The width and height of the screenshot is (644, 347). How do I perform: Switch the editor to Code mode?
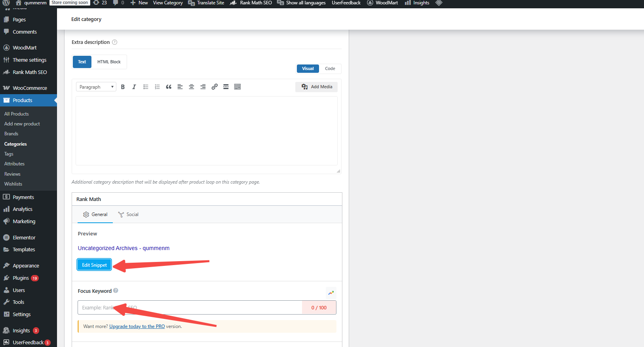click(330, 68)
